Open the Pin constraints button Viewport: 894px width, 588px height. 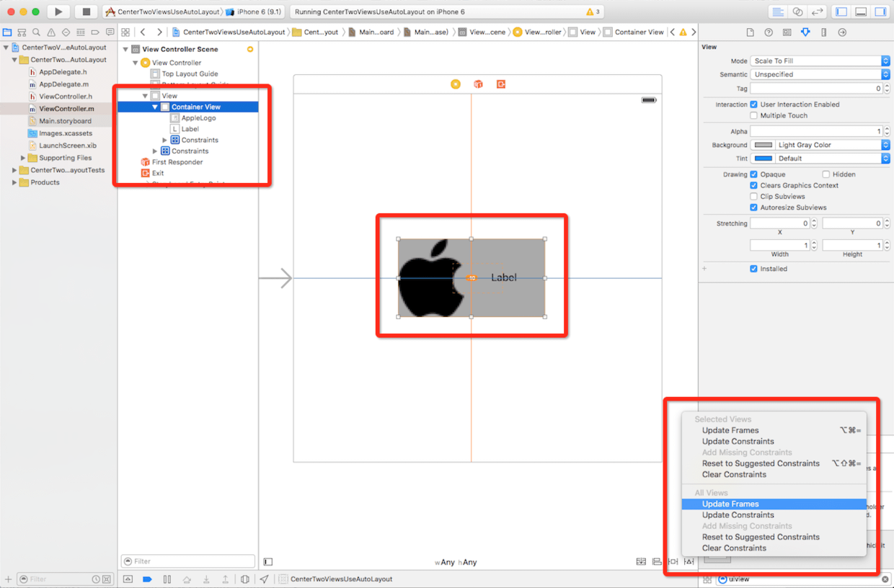(x=673, y=561)
